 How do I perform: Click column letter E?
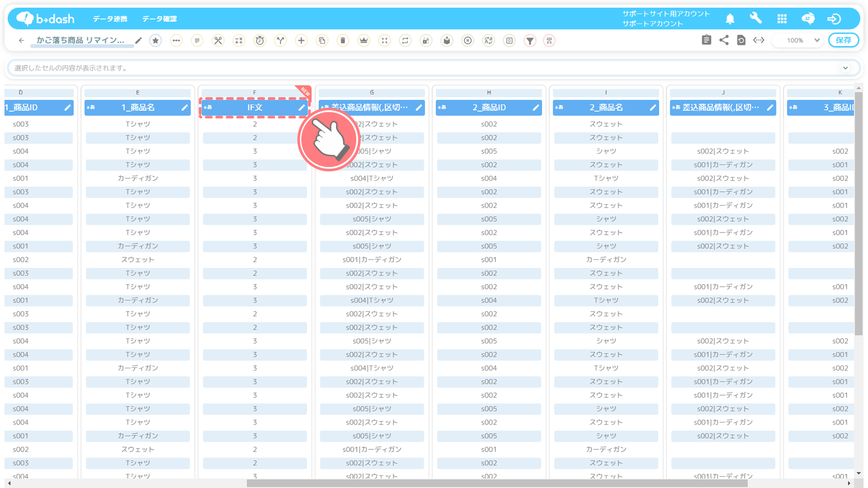pyautogui.click(x=138, y=92)
